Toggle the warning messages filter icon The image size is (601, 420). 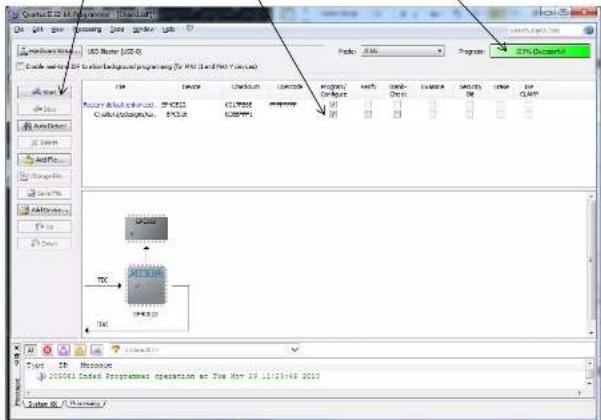point(80,349)
